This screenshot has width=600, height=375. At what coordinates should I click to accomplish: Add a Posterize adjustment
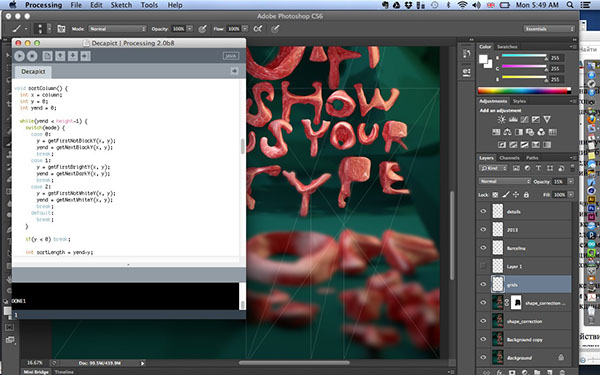(x=513, y=145)
